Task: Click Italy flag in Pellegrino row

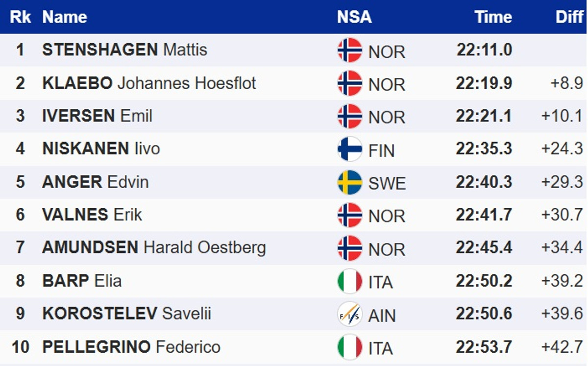Action: tap(350, 347)
